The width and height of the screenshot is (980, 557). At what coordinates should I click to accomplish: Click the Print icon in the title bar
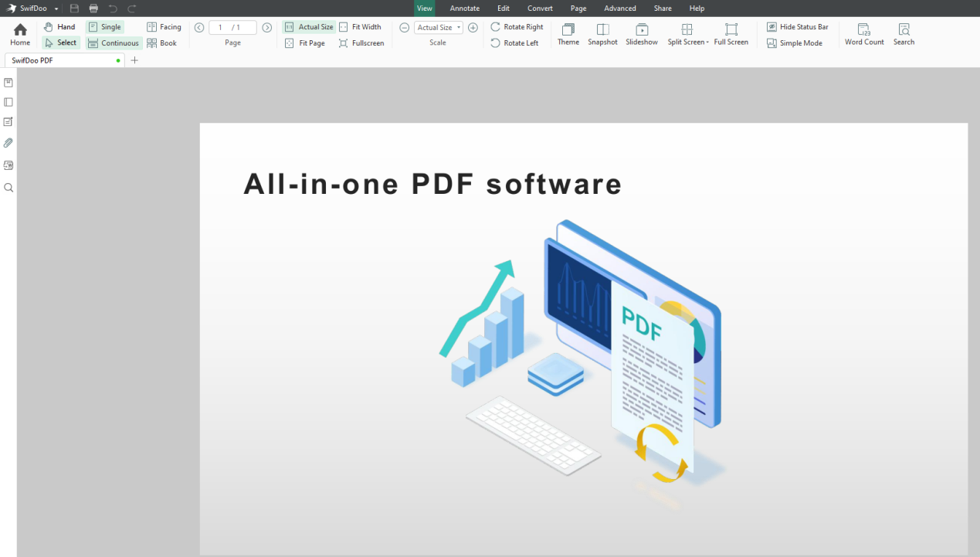(93, 8)
